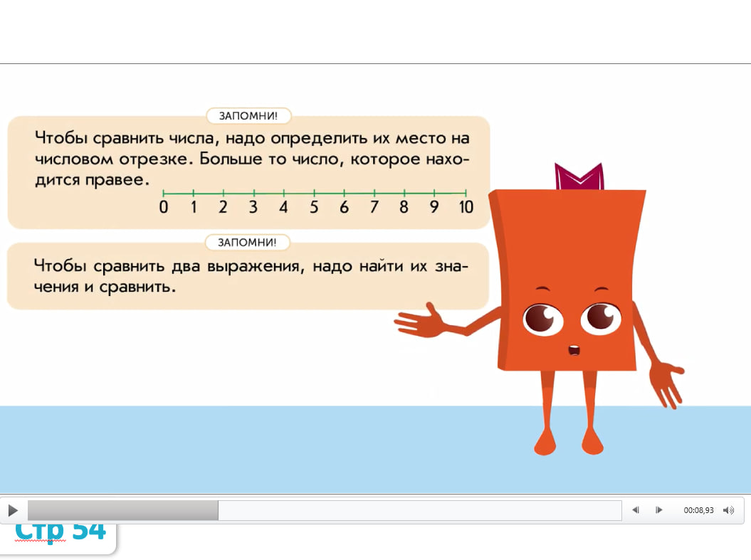Click the gray played portion of the progress bar
This screenshot has height=560, width=751.
point(122,510)
